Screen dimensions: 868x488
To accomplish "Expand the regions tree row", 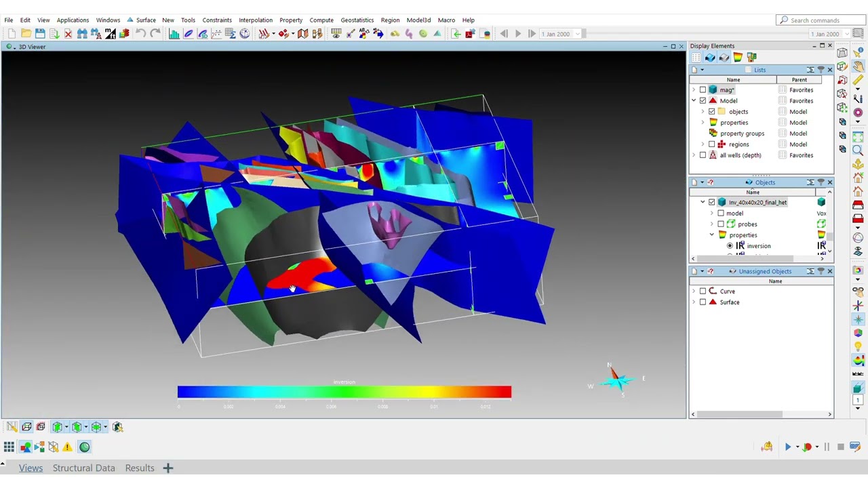I will coord(703,144).
